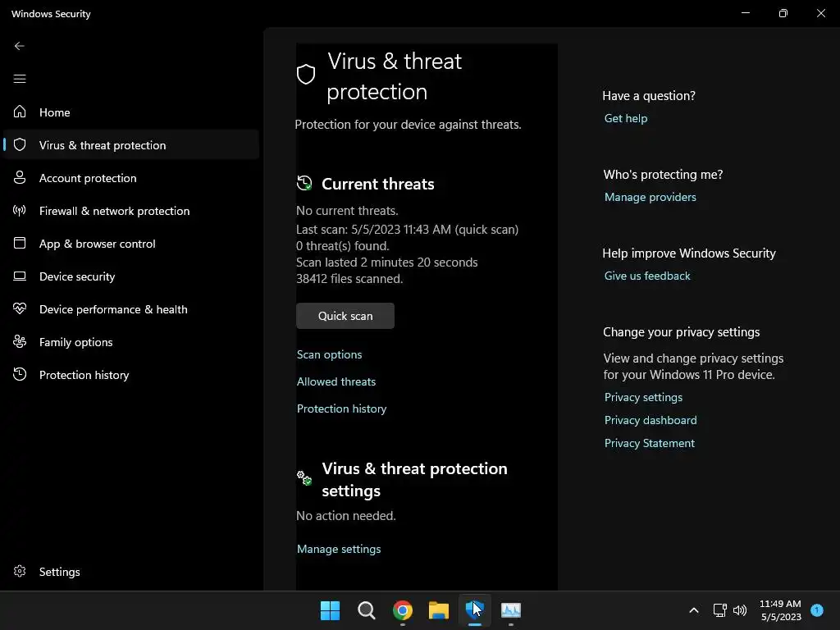Viewport: 840px width, 630px height.
Task: Open Privacy settings link
Action: click(x=643, y=397)
